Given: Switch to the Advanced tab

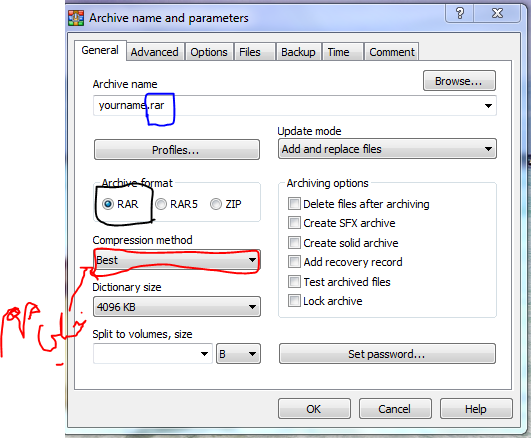Looking at the screenshot, I should coord(155,52).
